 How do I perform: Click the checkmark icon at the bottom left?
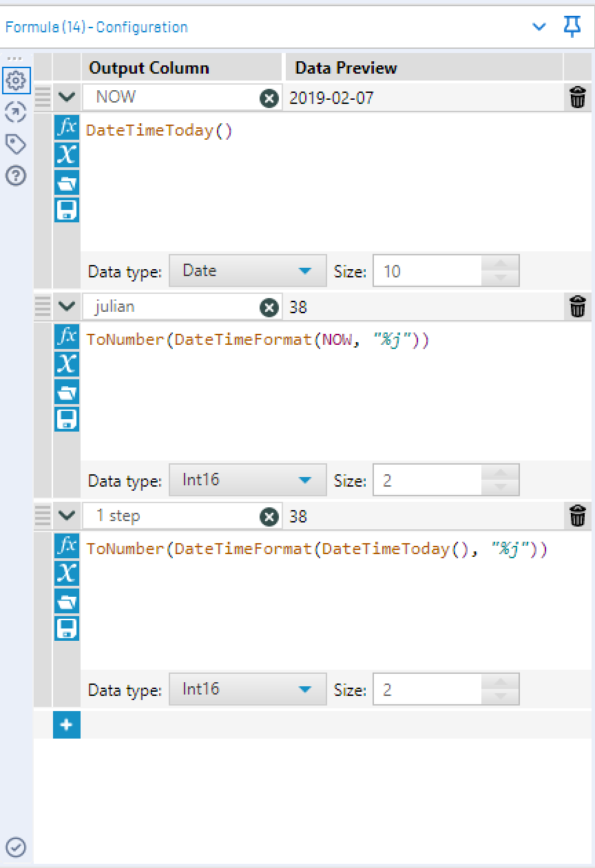coord(15,847)
